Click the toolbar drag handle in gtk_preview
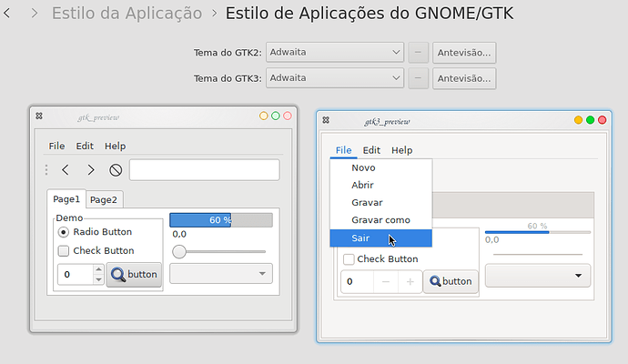 46,170
